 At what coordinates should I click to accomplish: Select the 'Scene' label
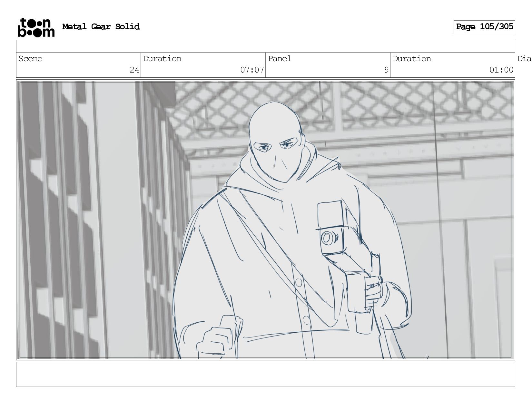[x=30, y=59]
